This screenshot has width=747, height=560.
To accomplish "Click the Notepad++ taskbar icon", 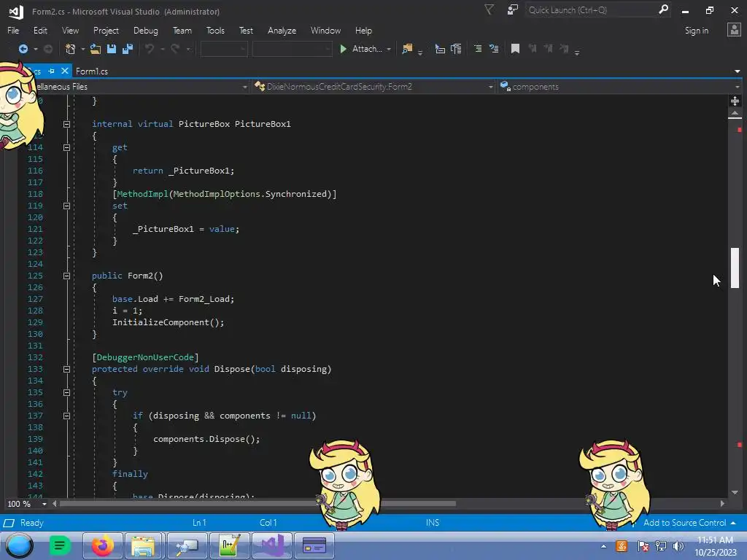I will tap(230, 545).
